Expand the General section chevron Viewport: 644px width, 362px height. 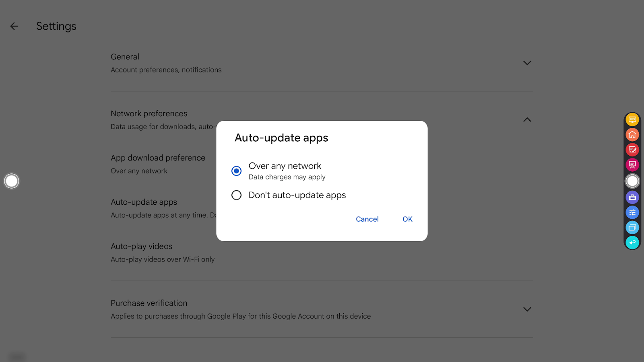tap(527, 63)
